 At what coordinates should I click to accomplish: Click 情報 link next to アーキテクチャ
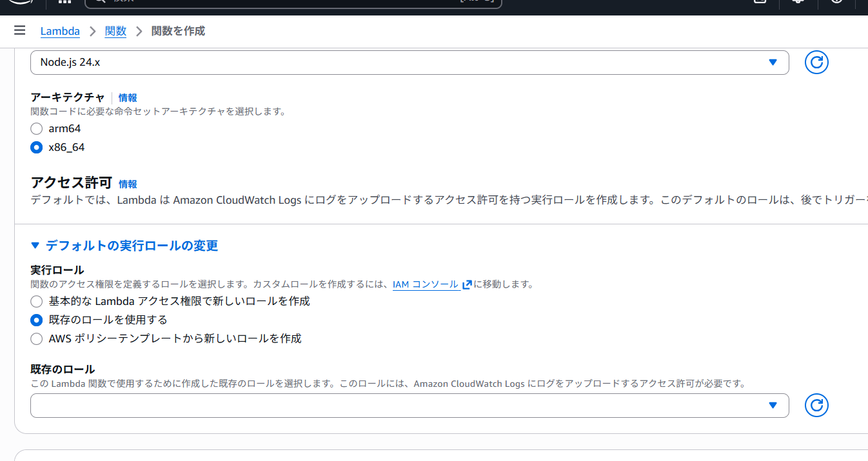(x=128, y=98)
